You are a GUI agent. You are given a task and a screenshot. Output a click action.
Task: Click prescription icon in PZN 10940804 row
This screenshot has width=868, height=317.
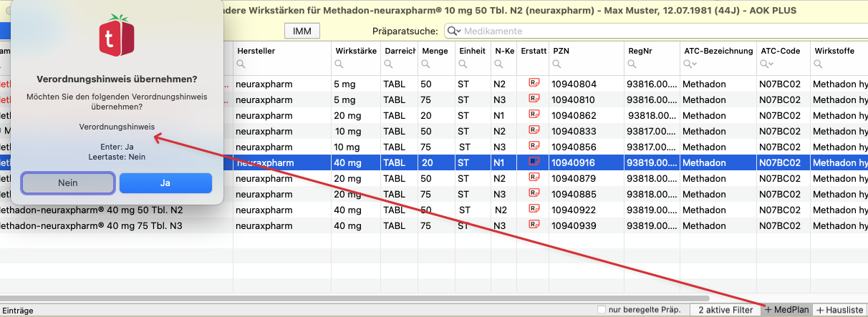point(534,84)
